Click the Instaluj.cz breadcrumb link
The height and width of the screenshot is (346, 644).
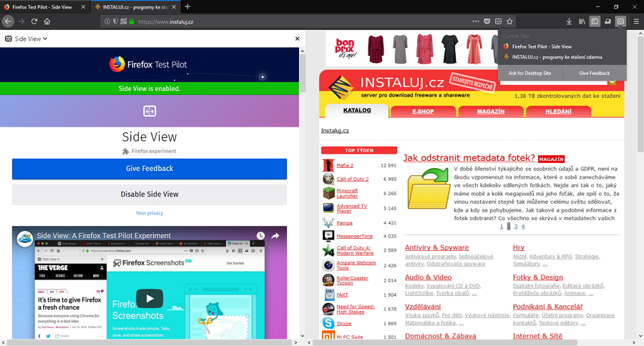coord(335,131)
